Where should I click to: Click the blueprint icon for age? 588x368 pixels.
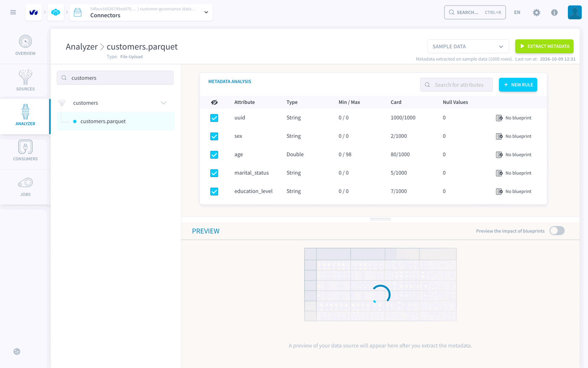(499, 155)
